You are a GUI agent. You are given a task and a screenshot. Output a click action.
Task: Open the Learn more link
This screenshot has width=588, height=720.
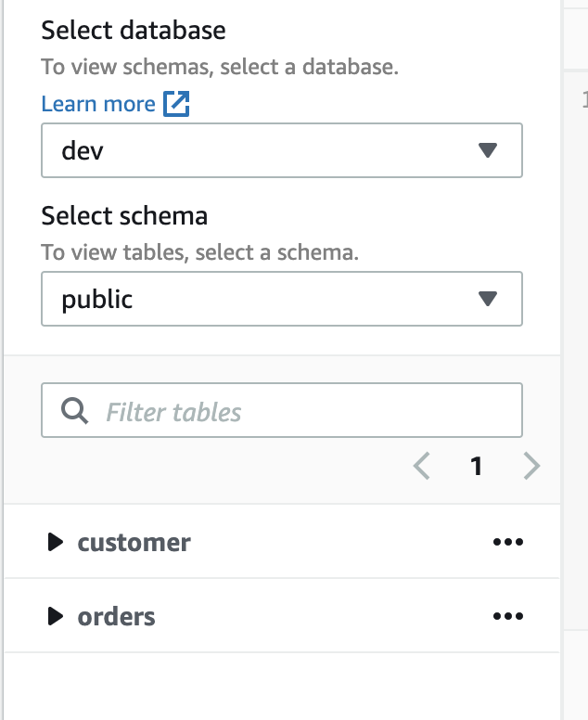point(98,104)
